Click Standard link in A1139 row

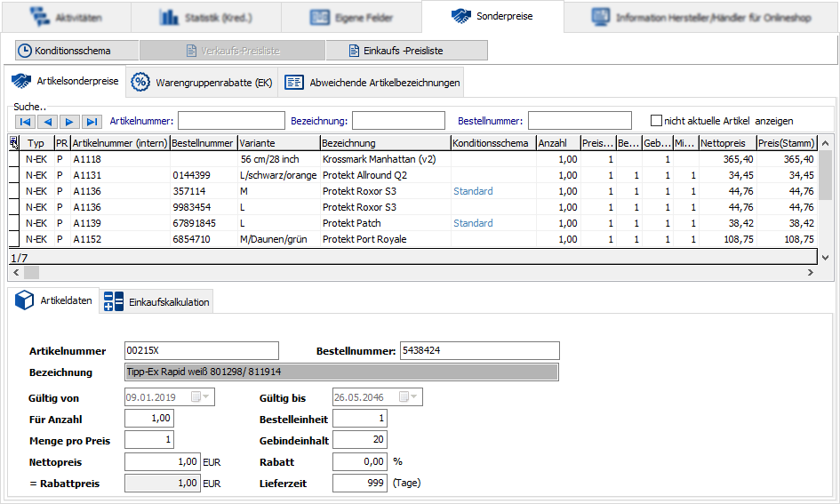click(473, 223)
